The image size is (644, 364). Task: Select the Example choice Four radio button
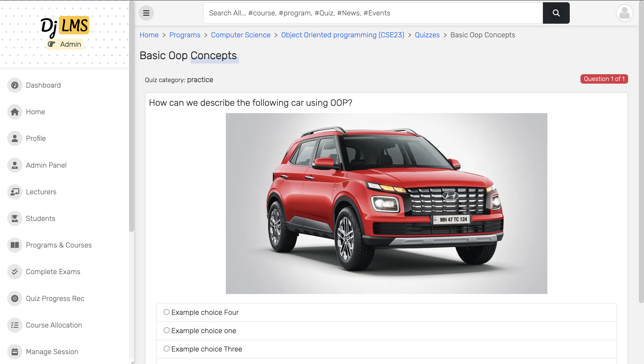167,312
